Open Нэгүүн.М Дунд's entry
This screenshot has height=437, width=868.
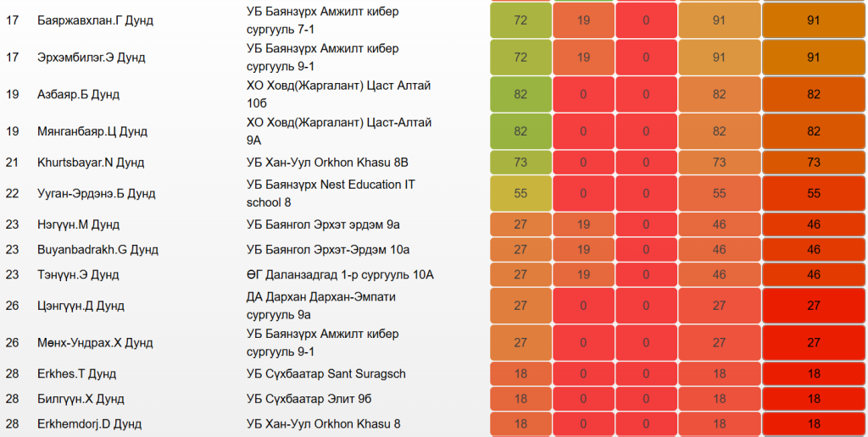click(78, 224)
